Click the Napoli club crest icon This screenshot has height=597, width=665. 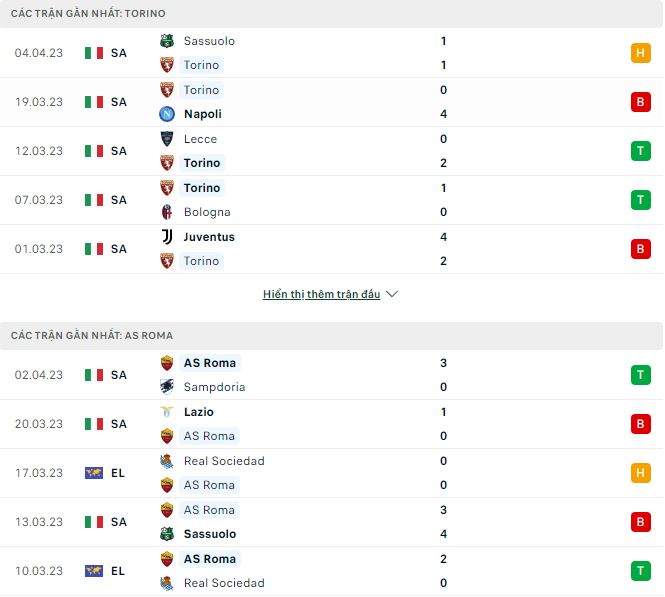(167, 114)
